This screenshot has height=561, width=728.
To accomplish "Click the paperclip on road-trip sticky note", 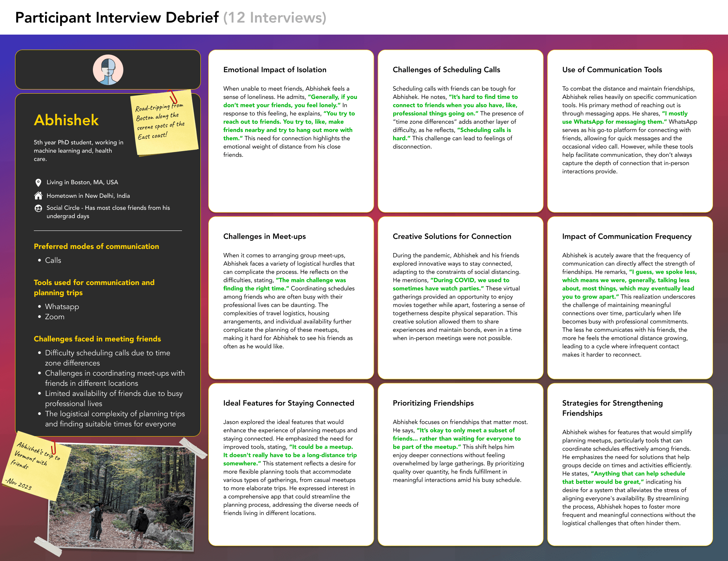I will (x=173, y=97).
